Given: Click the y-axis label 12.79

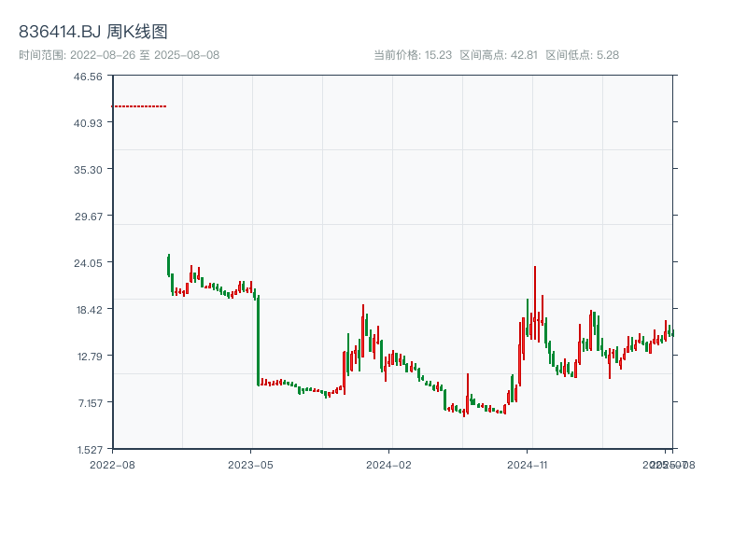Looking at the screenshot, I should tap(90, 357).
